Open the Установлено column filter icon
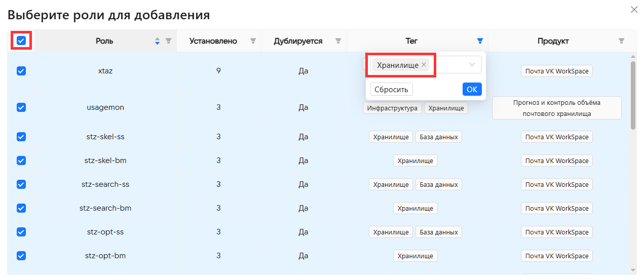This screenshot has height=280, width=644. (x=253, y=41)
